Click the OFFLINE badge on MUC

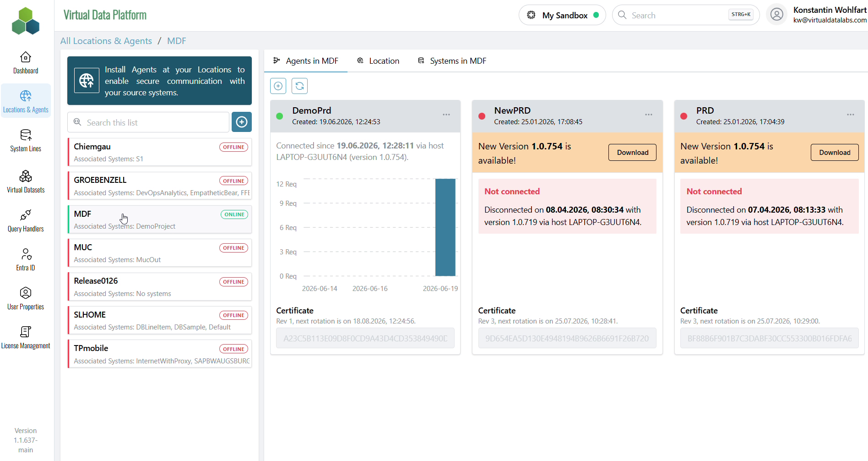click(233, 248)
